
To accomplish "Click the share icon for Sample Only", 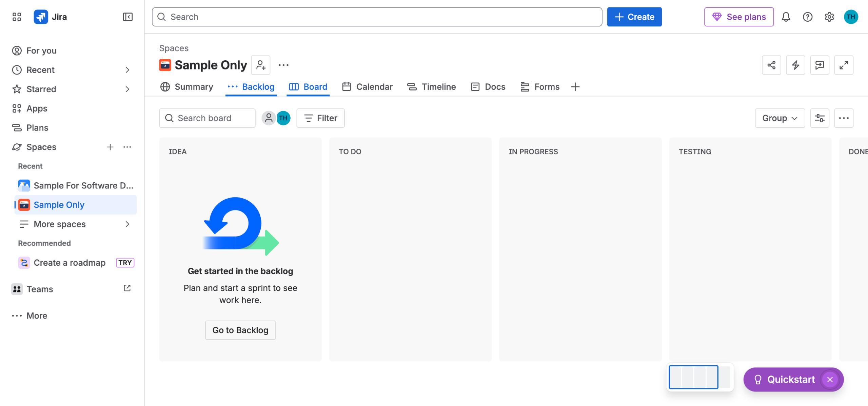I will [x=771, y=65].
